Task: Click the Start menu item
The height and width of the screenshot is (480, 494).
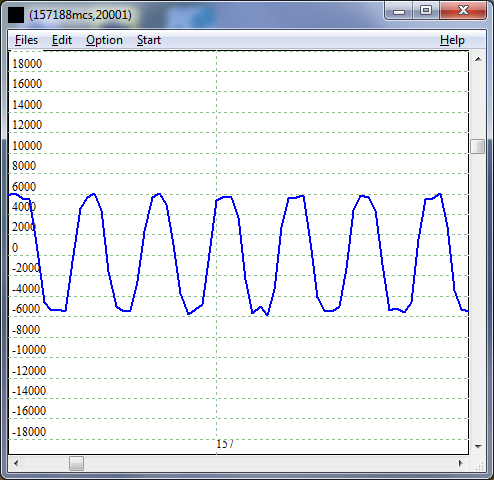Action: 149,40
